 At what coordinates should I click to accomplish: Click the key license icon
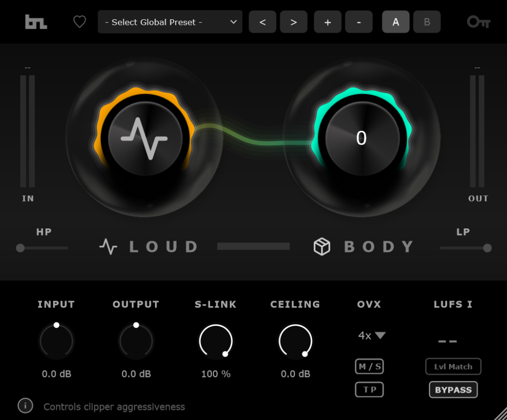tap(478, 22)
